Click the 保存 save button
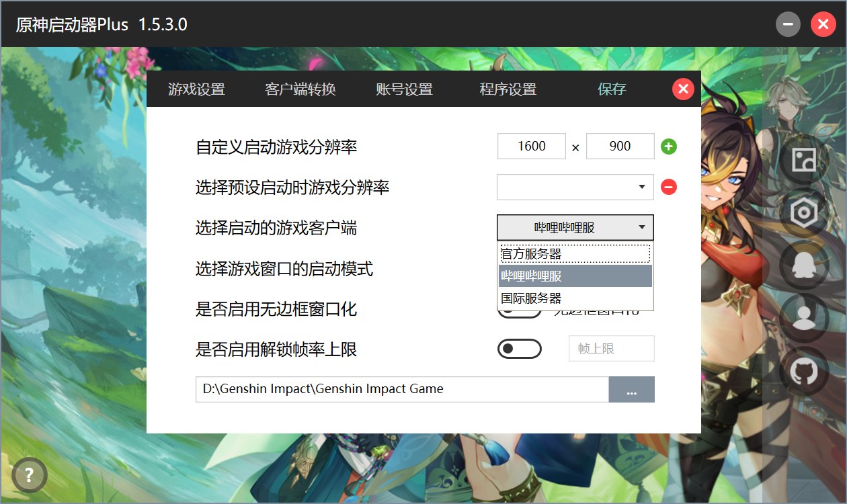The image size is (847, 504). coord(612,89)
